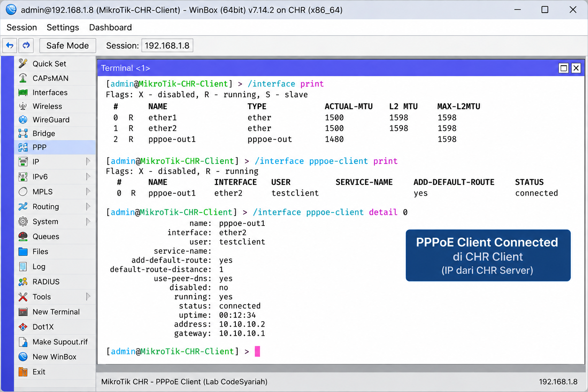The height and width of the screenshot is (392, 588).
Task: Open the Interfaces icon in sidebar
Action: click(x=23, y=92)
